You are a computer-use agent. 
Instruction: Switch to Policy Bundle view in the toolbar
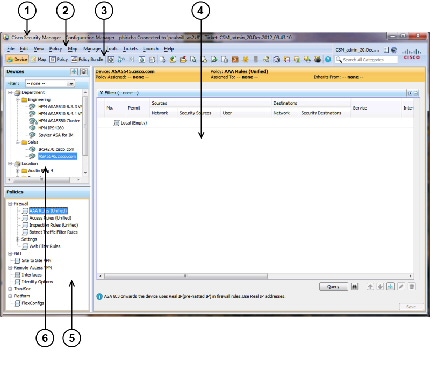coord(87,59)
